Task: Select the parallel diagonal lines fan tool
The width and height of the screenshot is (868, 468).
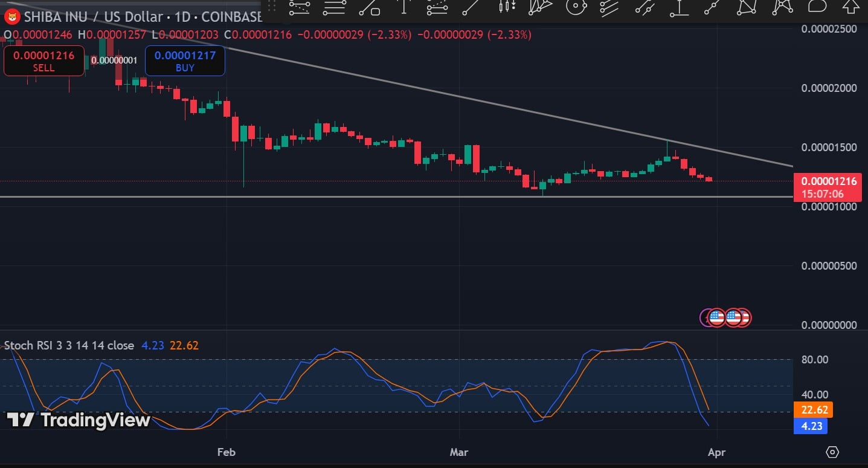Action: 610,7
